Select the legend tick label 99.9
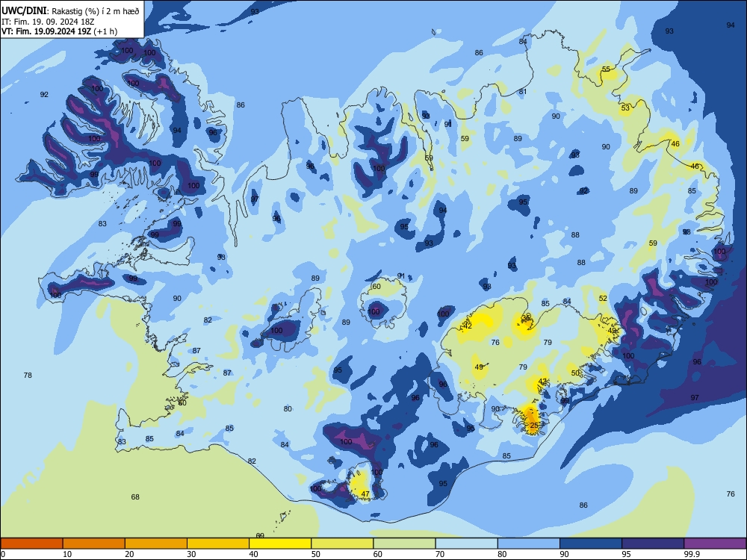This screenshot has height=560, width=747. [691, 554]
